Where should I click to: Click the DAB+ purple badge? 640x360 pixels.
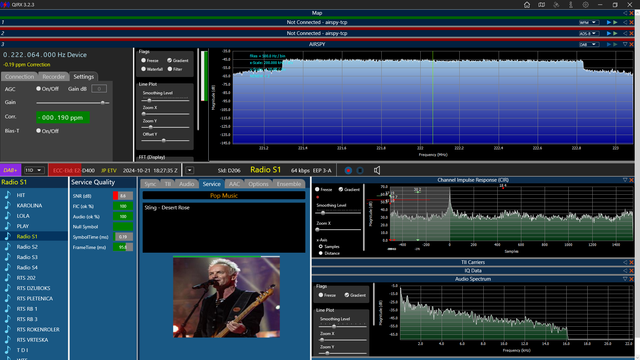pos(10,170)
